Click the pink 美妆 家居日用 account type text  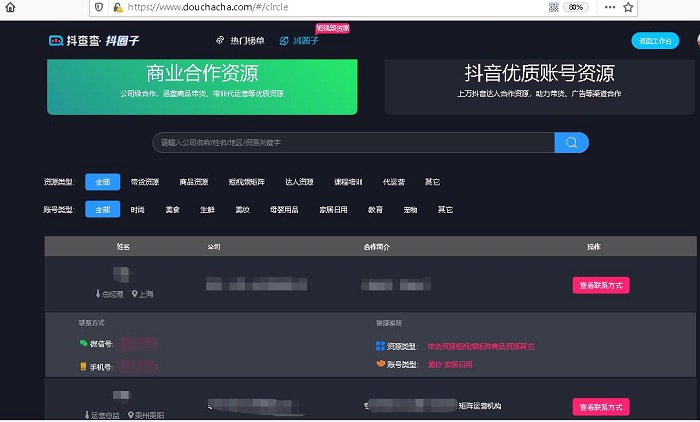point(450,364)
